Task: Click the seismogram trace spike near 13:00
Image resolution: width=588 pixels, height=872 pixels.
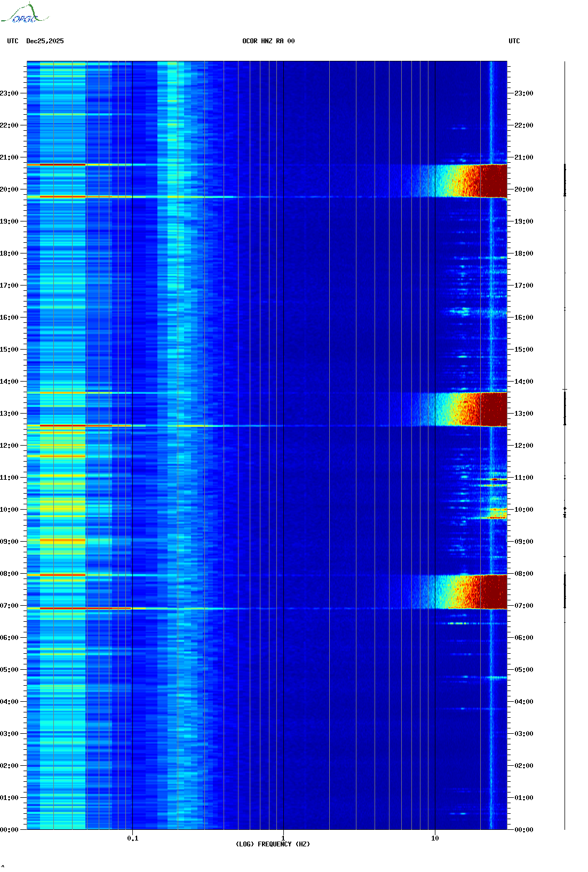Action: [565, 408]
